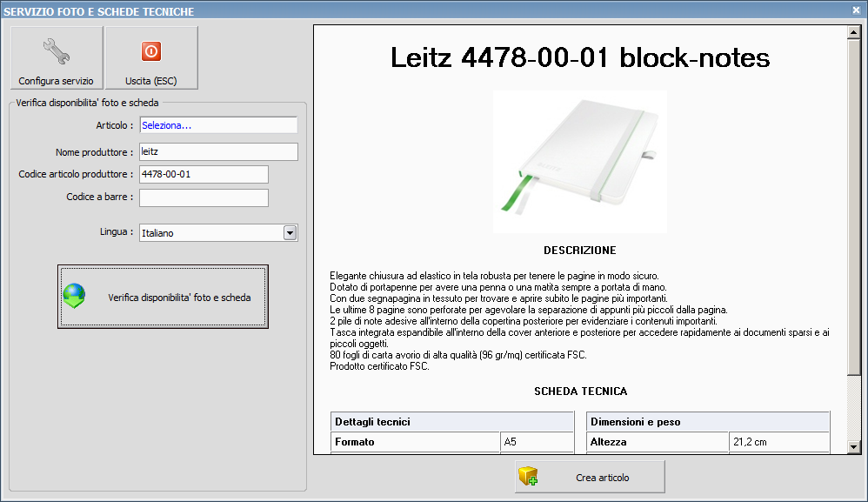This screenshot has height=502, width=868.
Task: Click the Articolo label
Action: pyautogui.click(x=115, y=125)
